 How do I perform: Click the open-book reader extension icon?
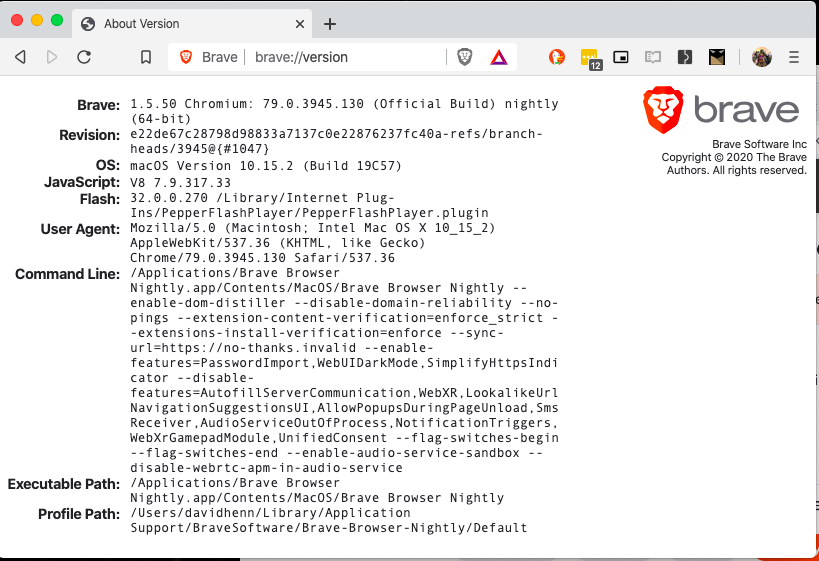[653, 57]
